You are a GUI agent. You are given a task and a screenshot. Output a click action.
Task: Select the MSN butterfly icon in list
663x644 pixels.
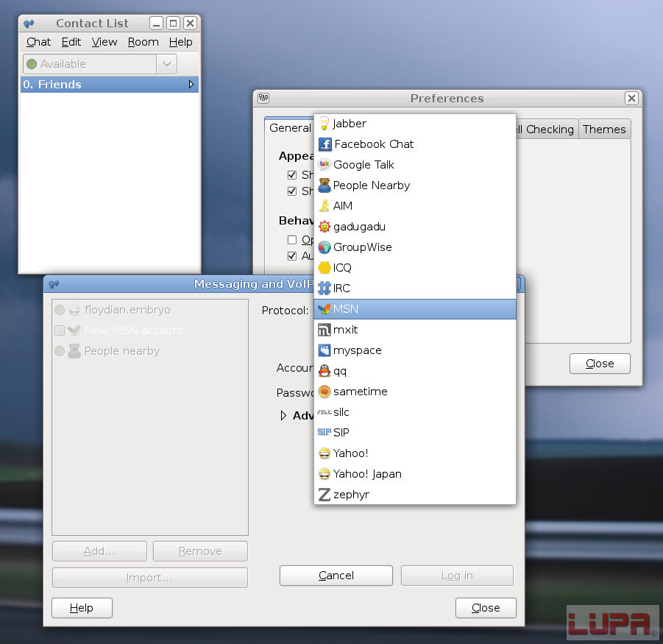click(x=325, y=309)
